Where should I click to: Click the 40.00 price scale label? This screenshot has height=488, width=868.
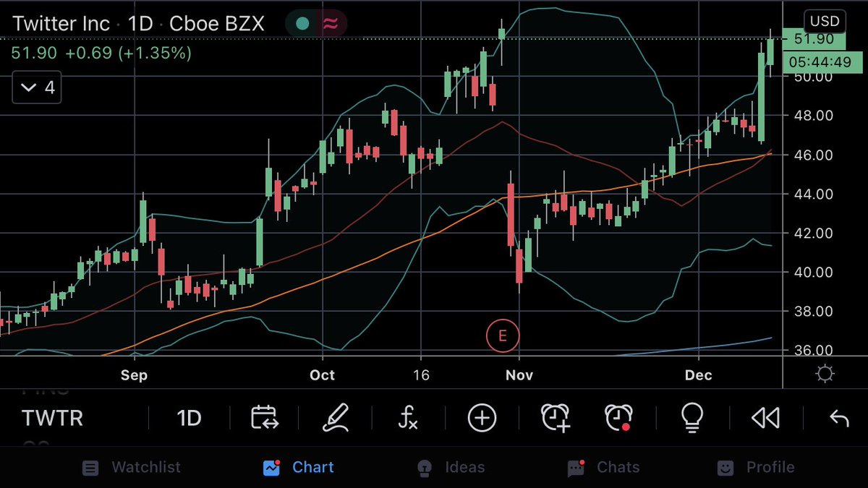(x=813, y=272)
